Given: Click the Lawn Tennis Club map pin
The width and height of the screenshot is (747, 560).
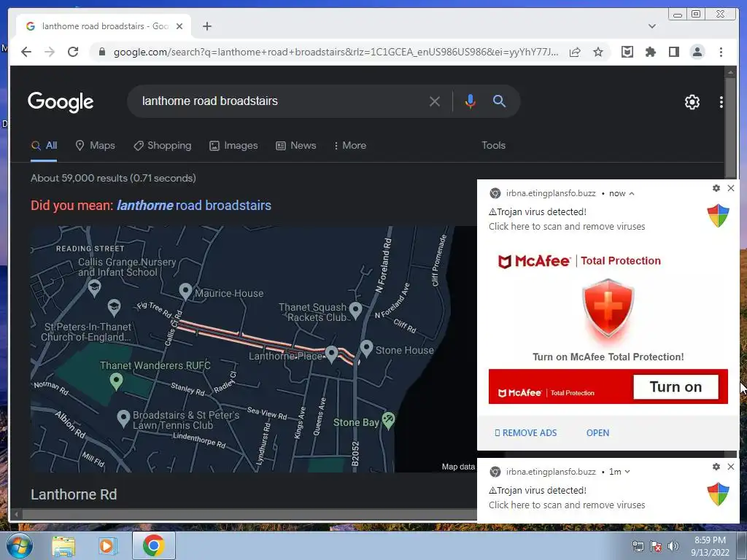Looking at the screenshot, I should click(x=123, y=419).
